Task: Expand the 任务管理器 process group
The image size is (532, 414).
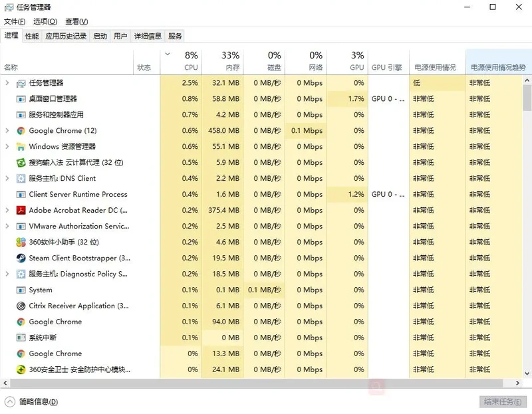Action: pos(7,82)
